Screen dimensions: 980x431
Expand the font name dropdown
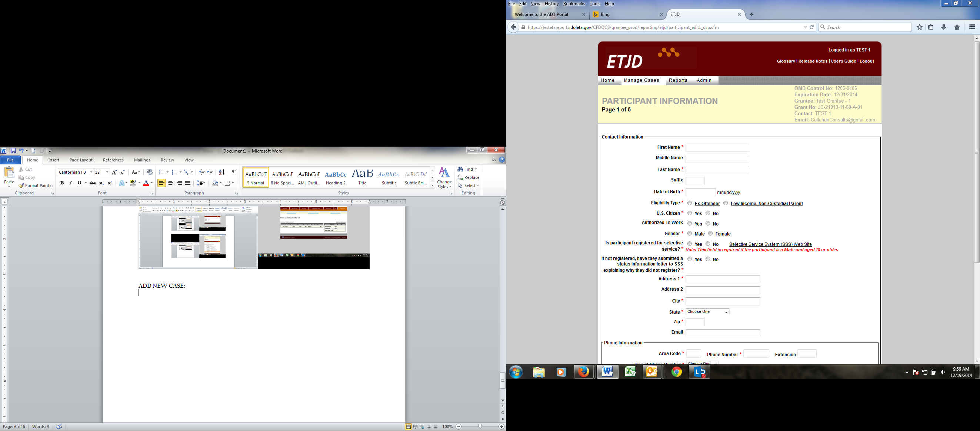click(x=91, y=172)
